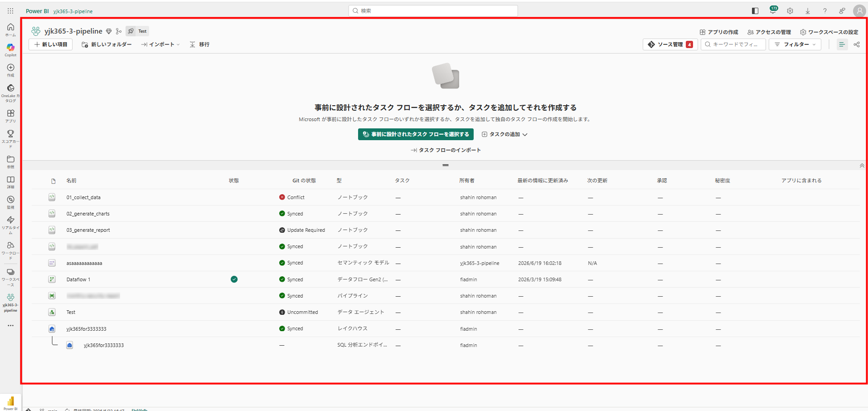The width and height of the screenshot is (868, 411).
Task: Click アプリの作成 menu item
Action: 719,32
